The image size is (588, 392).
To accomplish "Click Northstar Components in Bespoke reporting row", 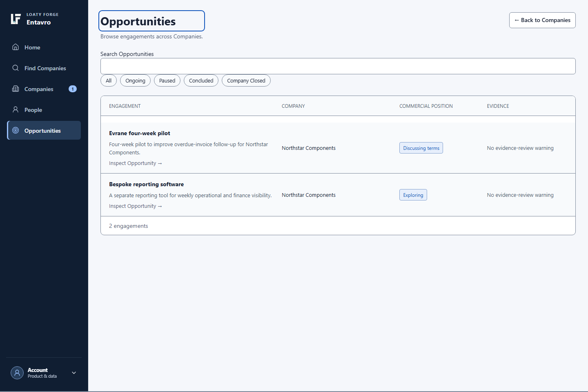I will coord(309,195).
